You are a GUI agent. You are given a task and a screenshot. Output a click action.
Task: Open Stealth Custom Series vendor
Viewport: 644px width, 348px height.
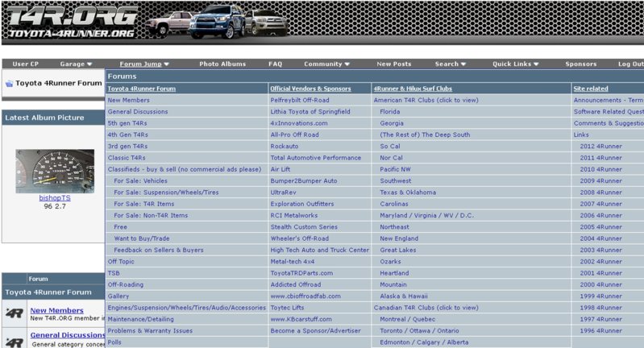[304, 227]
